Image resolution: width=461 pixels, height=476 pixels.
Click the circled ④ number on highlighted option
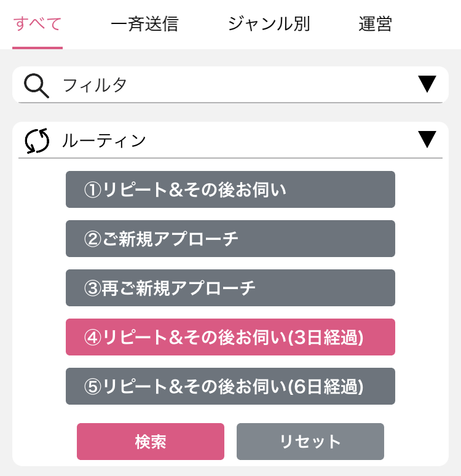click(93, 337)
